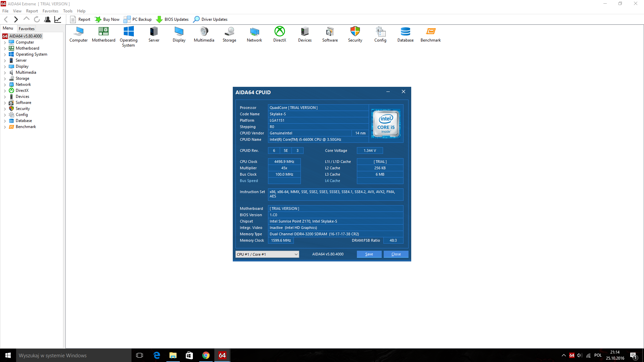Screen dimensions: 644x362
Task: Click the BIOS Updates toolbar button
Action: (172, 19)
